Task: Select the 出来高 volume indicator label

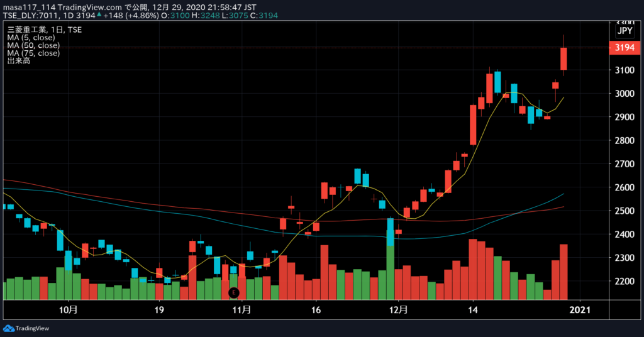Action: 18,61
